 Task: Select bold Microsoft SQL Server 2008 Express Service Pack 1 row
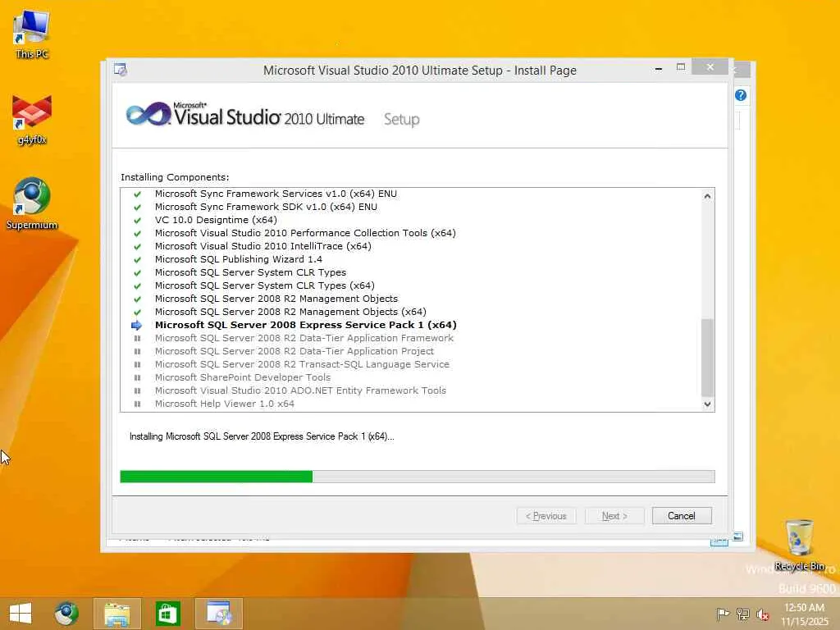point(306,325)
